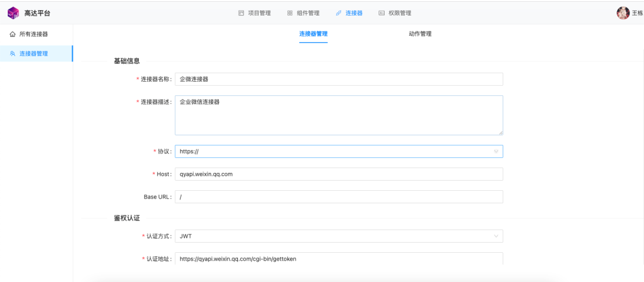Screen dimensions: 644x282
Task: Click the 认证地址 field label
Action: click(159, 259)
